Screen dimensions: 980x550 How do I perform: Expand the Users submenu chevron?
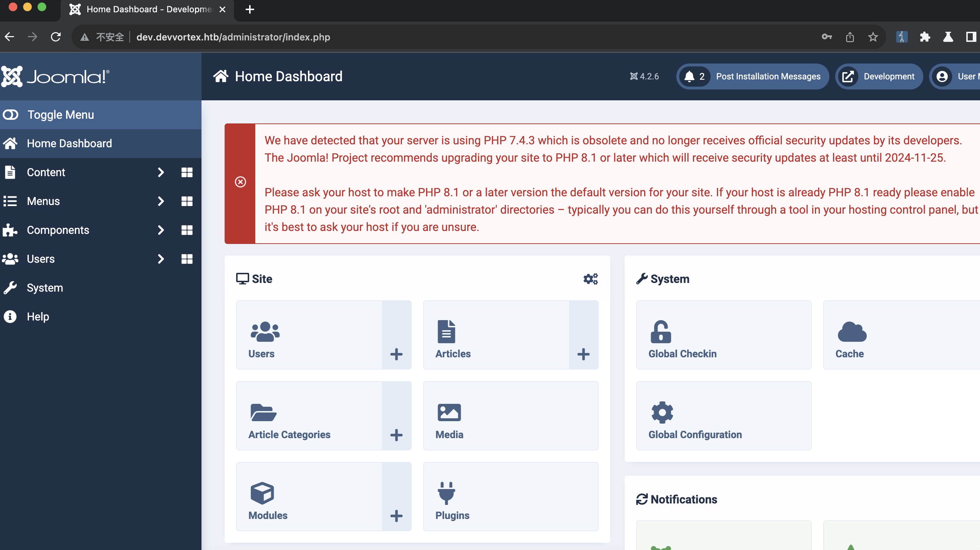pos(161,259)
